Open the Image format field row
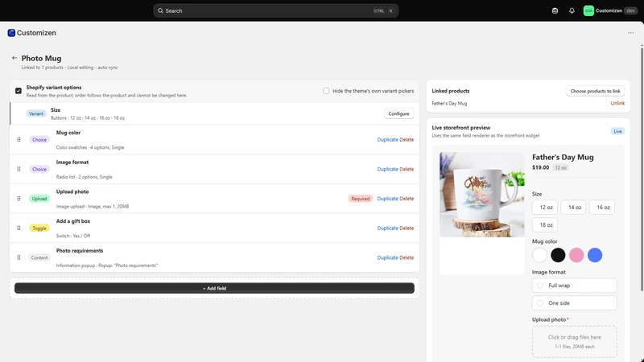The width and height of the screenshot is (644, 362). tap(214, 169)
